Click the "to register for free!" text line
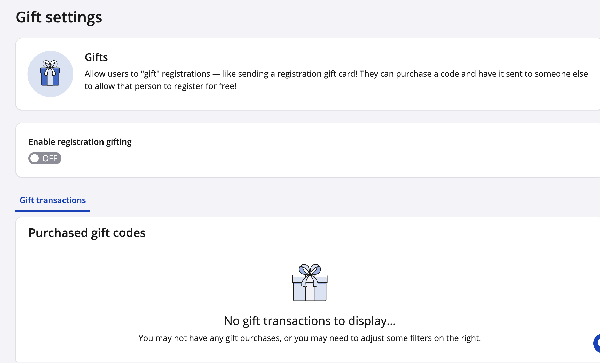This screenshot has height=364, width=600. point(160,86)
